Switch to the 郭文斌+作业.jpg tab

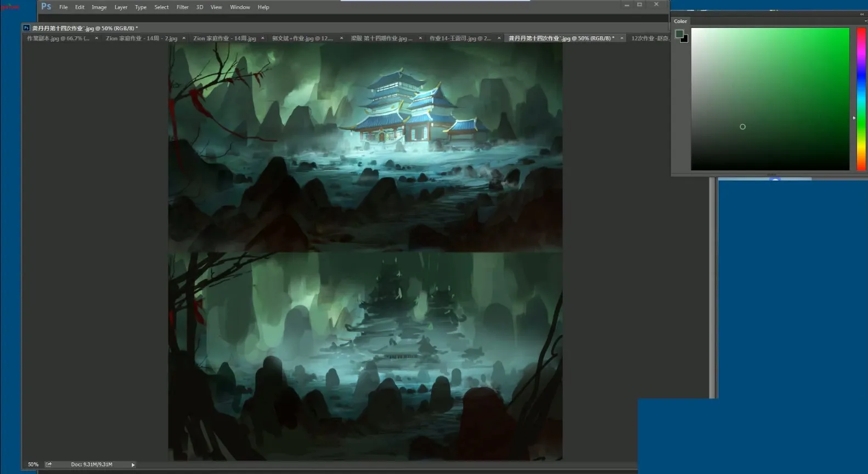(302, 38)
